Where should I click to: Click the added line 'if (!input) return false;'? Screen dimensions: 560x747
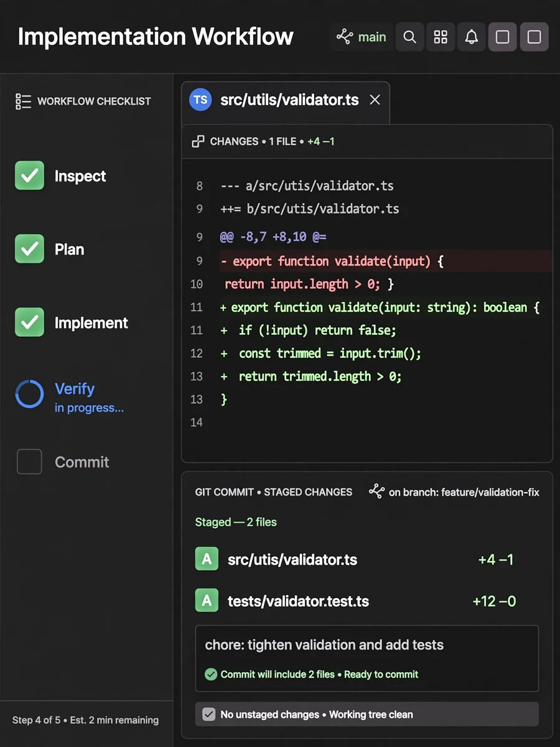pyautogui.click(x=309, y=330)
